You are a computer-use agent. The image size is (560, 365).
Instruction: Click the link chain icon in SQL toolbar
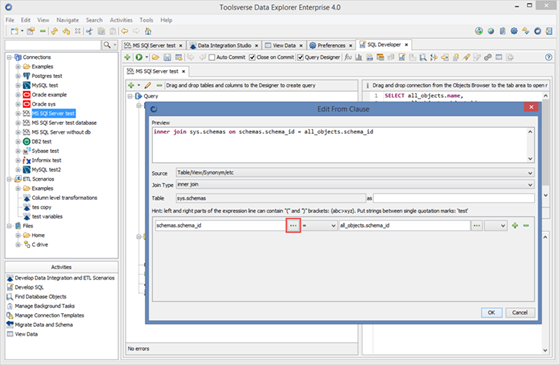(x=488, y=57)
